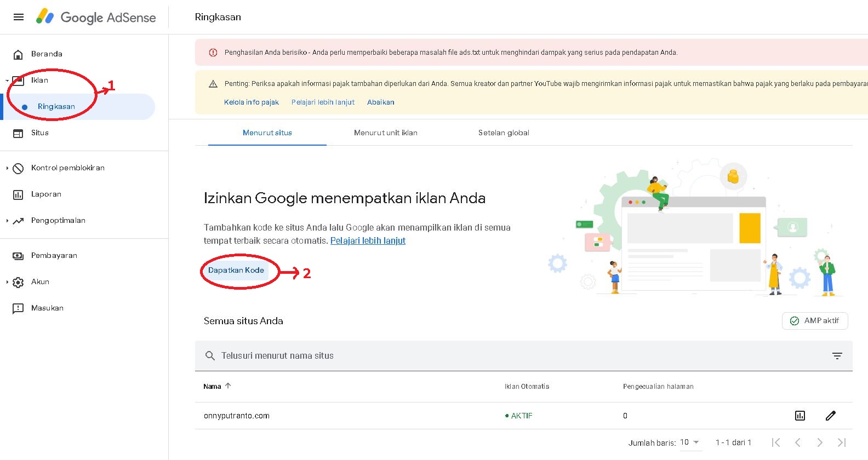Expand Akun section arrow
This screenshot has height=460, width=868.
(x=7, y=282)
